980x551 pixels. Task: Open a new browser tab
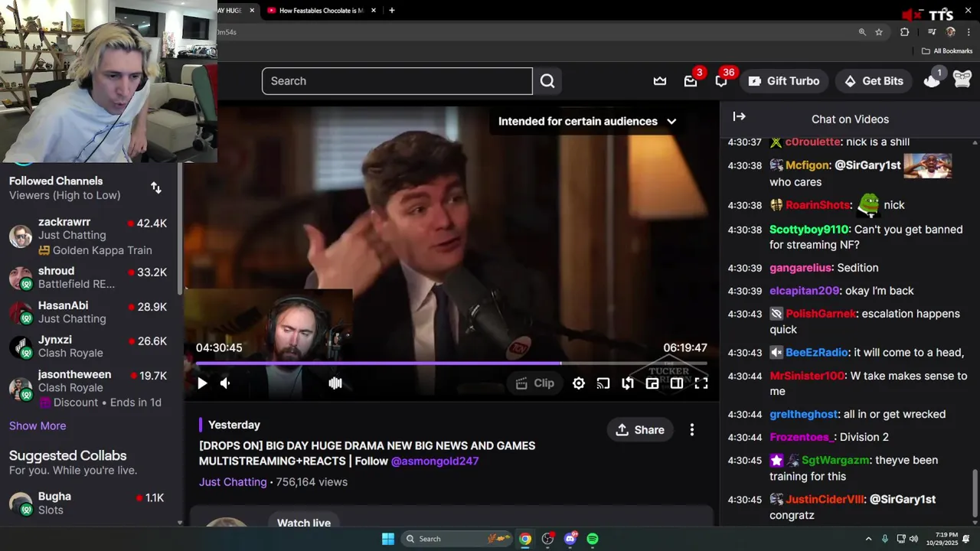click(392, 10)
